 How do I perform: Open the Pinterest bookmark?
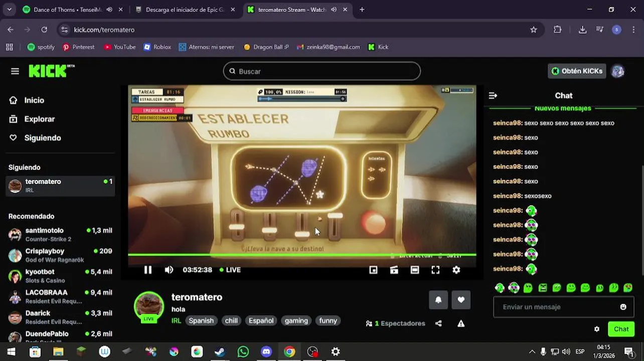(x=78, y=47)
